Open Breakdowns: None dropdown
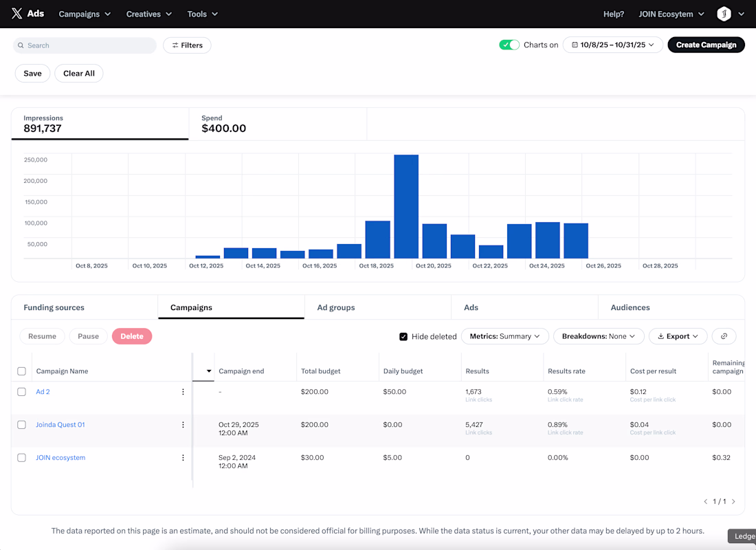Image resolution: width=756 pixels, height=550 pixels. point(599,336)
